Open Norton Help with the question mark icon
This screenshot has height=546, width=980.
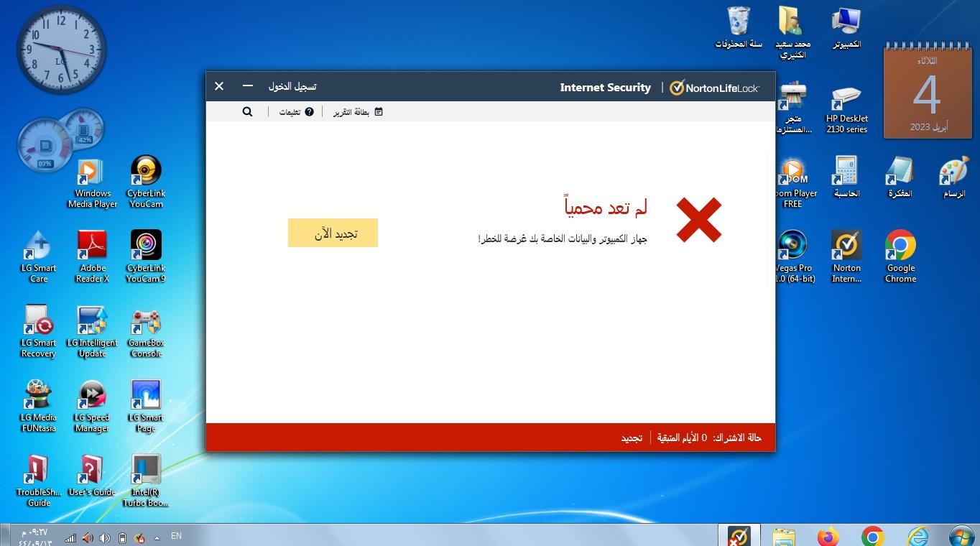click(296, 112)
